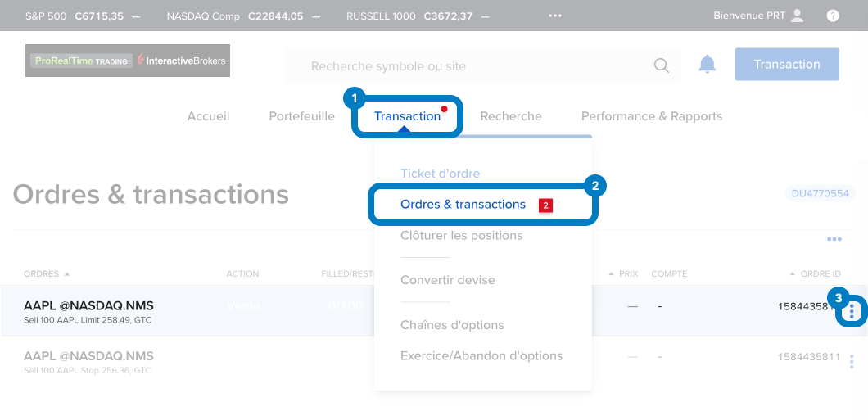The width and height of the screenshot is (868, 420).
Task: Click the user profile icon
Action: 798,16
